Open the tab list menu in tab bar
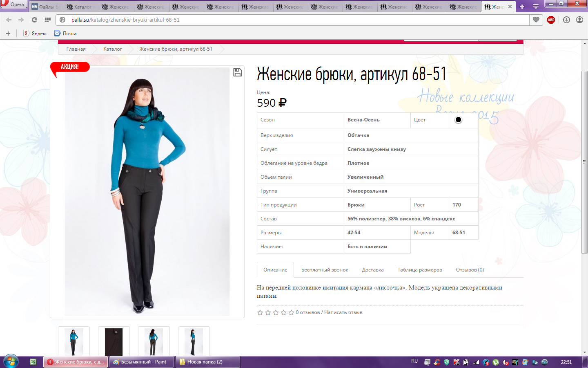The image size is (588, 368). coord(536,7)
